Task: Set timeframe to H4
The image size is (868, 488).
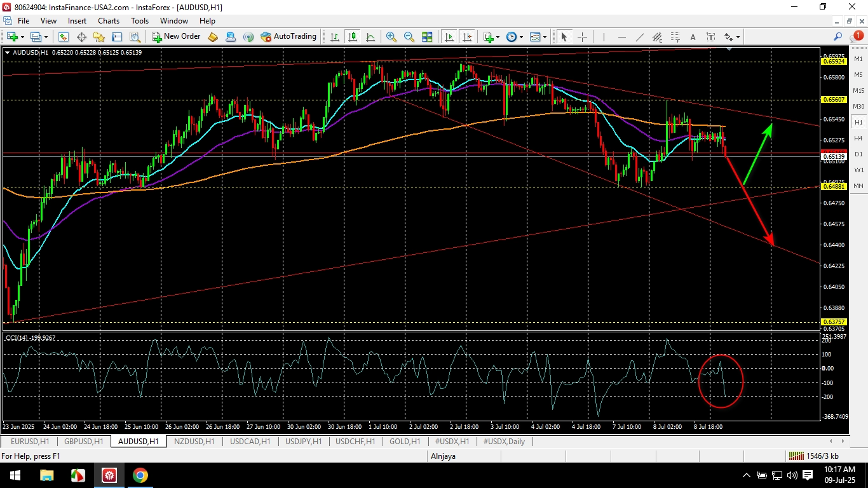Action: point(858,138)
